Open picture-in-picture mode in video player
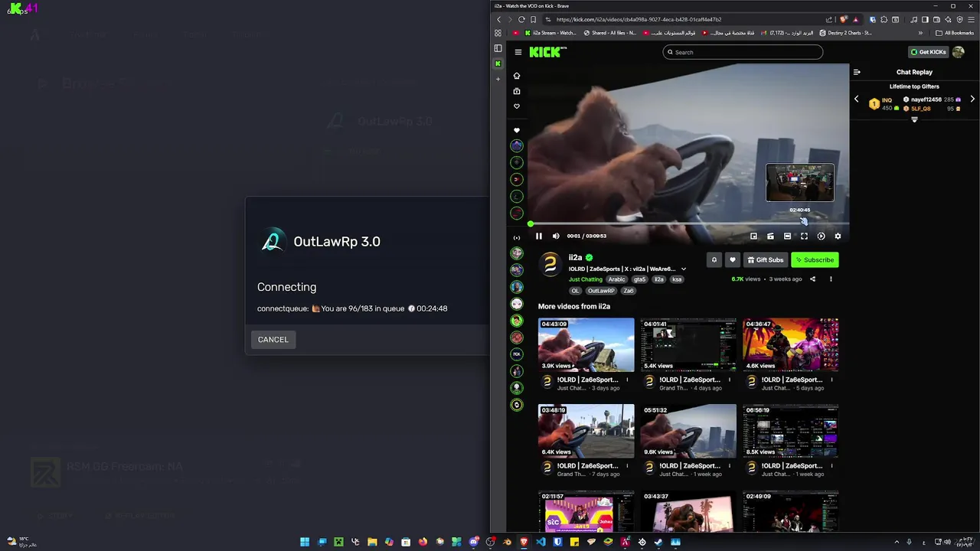The height and width of the screenshot is (551, 980). tap(753, 236)
